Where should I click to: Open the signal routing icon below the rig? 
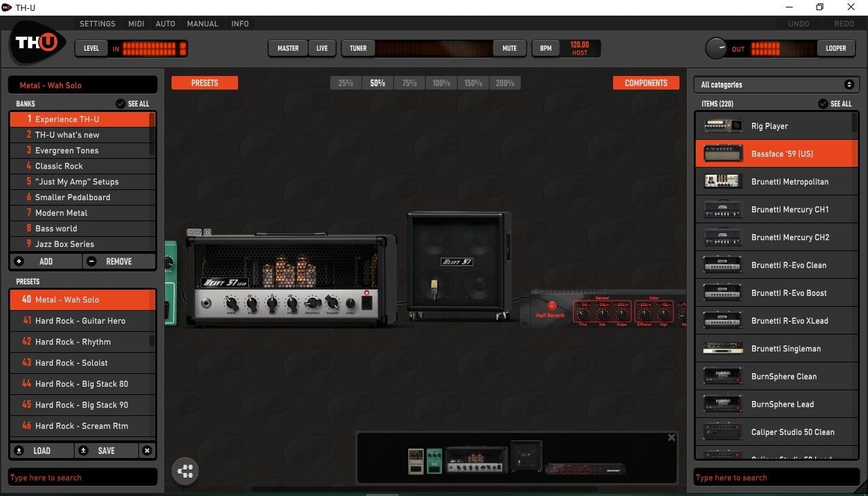click(185, 472)
